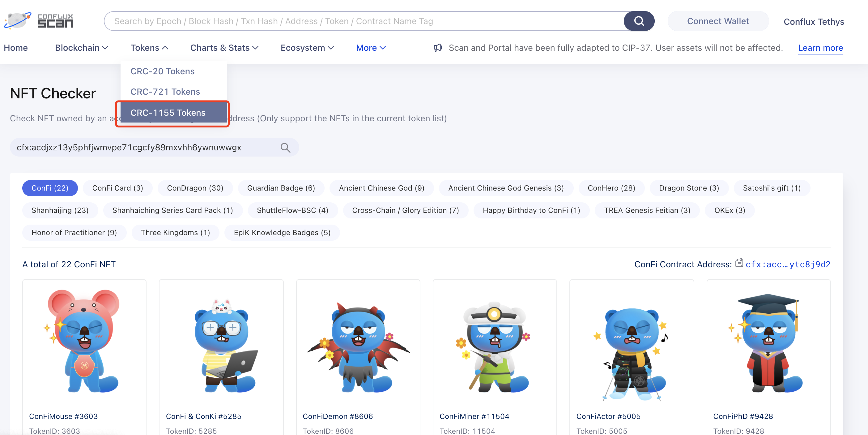
Task: Select CRC-20 Tokens from menu
Action: click(173, 71)
